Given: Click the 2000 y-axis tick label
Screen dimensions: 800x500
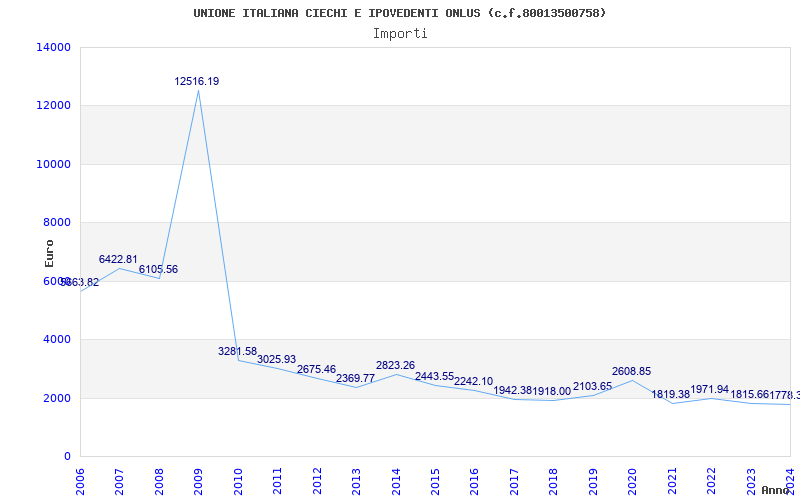Looking at the screenshot, I should click(57, 398).
